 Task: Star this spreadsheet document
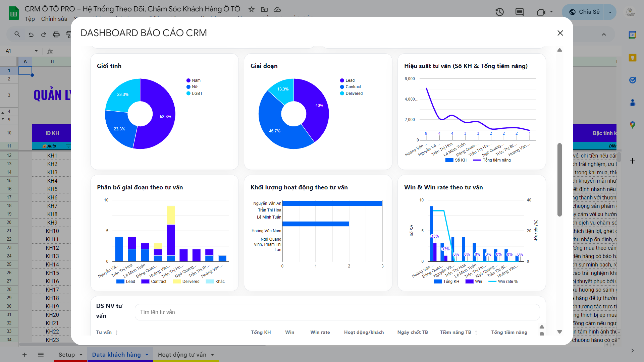pos(251,9)
